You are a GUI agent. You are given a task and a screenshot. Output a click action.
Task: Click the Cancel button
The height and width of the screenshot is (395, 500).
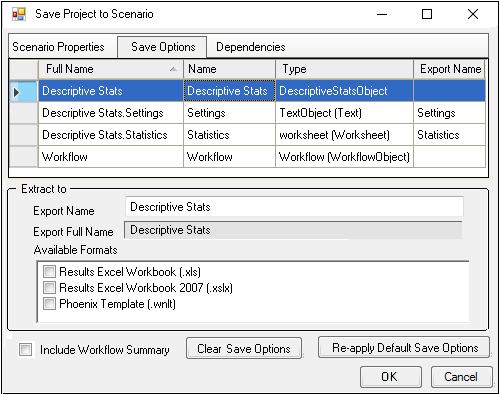click(x=461, y=377)
